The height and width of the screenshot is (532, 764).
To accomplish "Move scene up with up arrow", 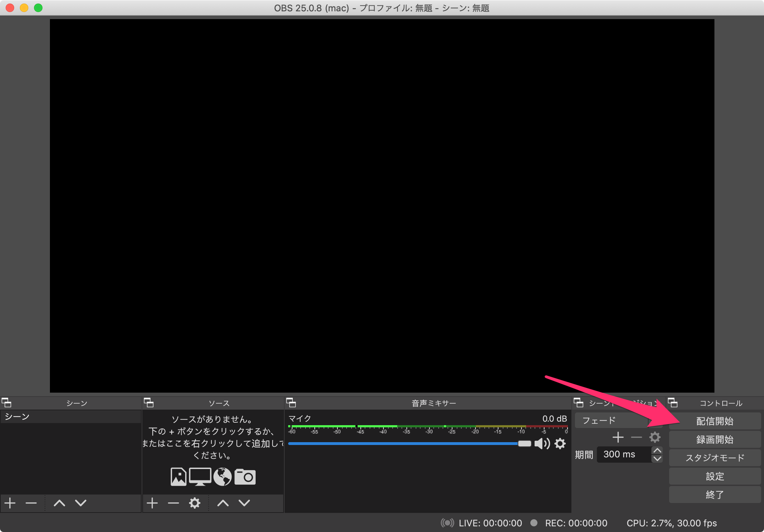I will [59, 503].
